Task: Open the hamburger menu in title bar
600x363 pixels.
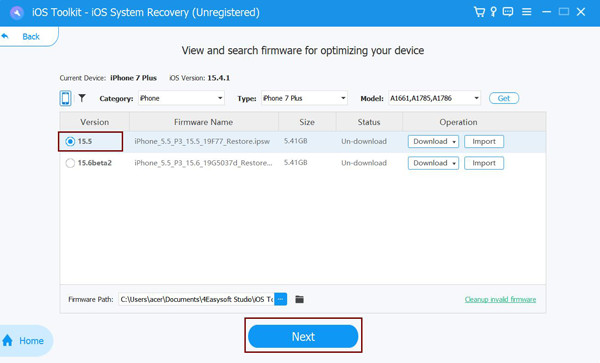Action: [x=527, y=12]
